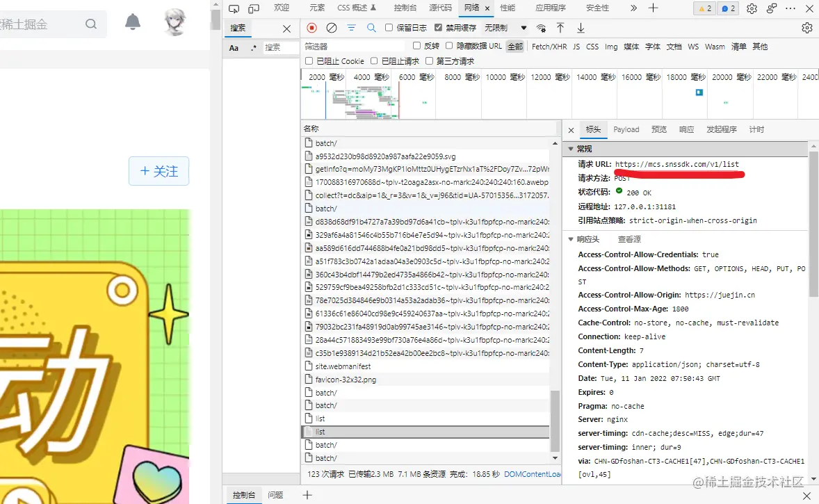The width and height of the screenshot is (819, 504).
Task: Click the feedback people icon in DevTools
Action: tap(772, 8)
